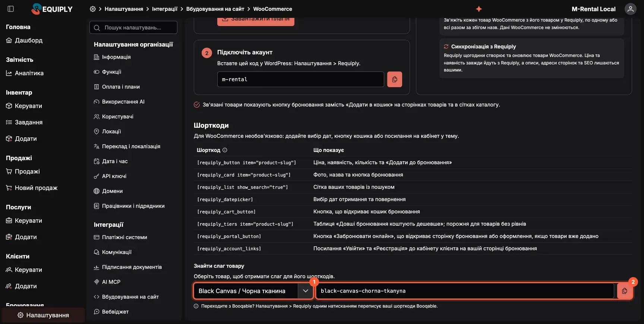This screenshot has height=324, width=644.
Task: Click the settings gear in breadcrumb
Action: point(93,9)
